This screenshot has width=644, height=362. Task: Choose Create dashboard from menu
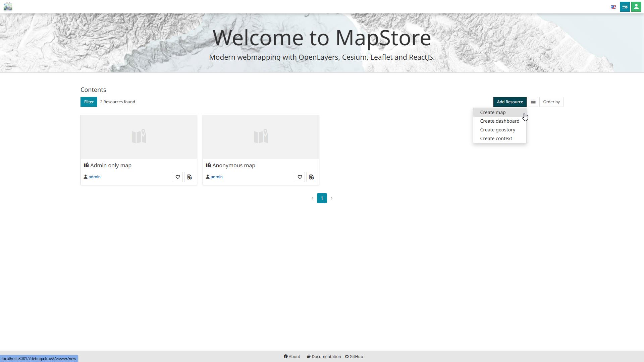(x=500, y=121)
